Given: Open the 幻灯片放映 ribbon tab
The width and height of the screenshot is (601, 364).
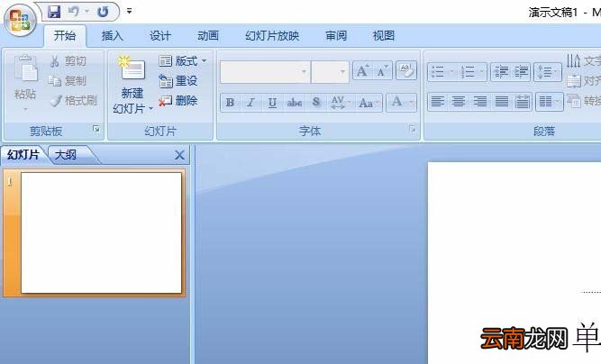Looking at the screenshot, I should click(272, 36).
